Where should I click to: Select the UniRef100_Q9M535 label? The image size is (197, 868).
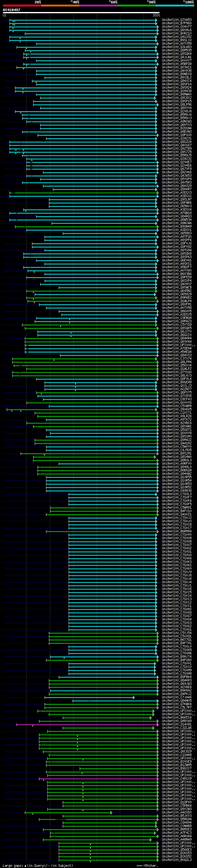[x=177, y=50]
